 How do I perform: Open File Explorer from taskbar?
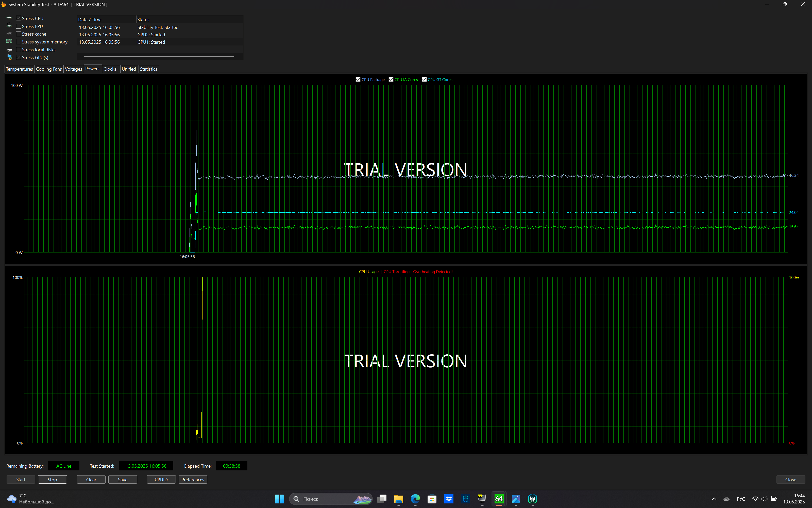[x=398, y=499]
